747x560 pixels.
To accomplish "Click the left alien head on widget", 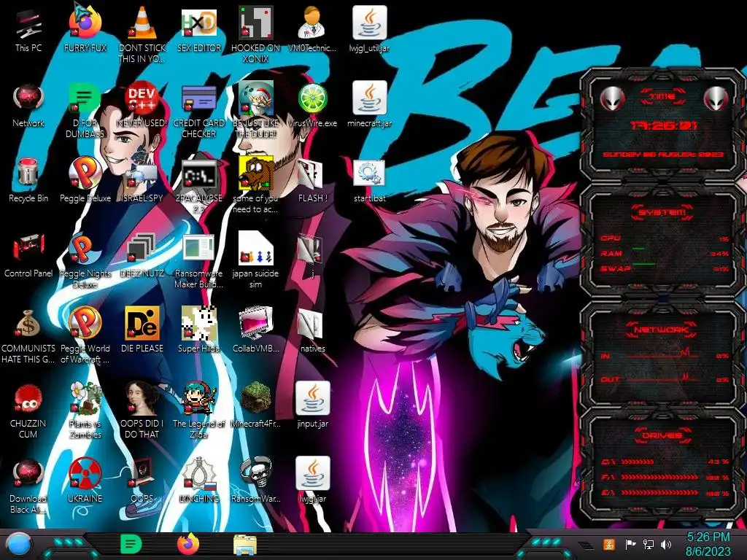I will pyautogui.click(x=612, y=98).
